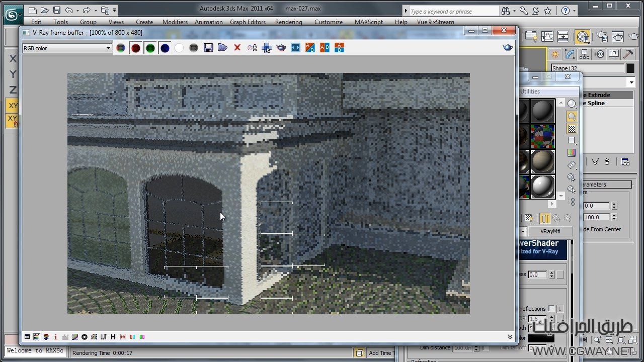Click the Add Time Tag button
644x362 pixels.
pos(380,353)
